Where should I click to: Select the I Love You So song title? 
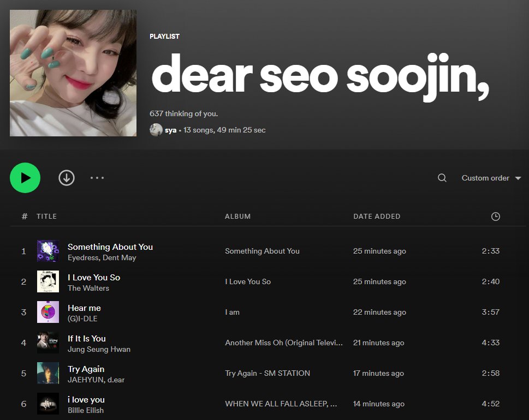pyautogui.click(x=94, y=278)
